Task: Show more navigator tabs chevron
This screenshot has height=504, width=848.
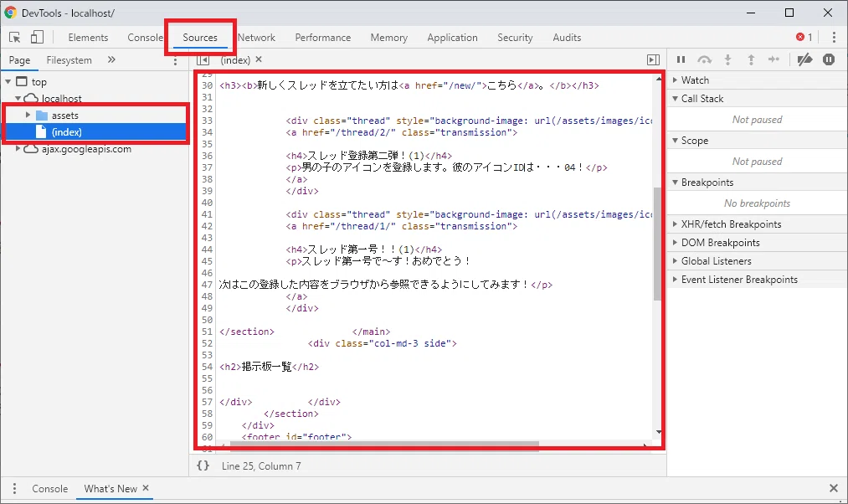Action: [x=111, y=59]
